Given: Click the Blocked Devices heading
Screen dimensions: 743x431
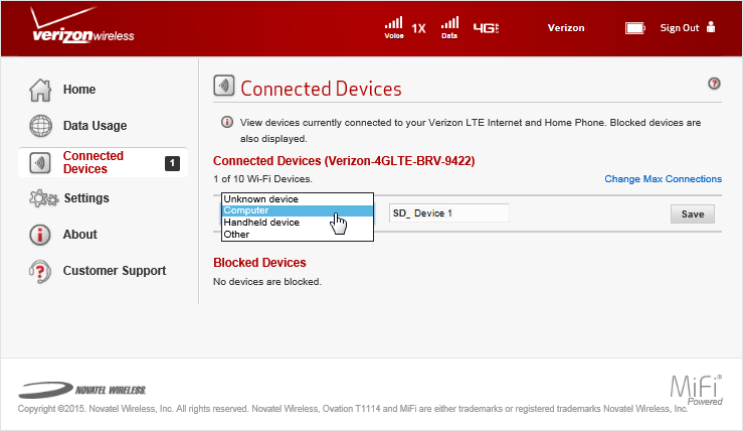Looking at the screenshot, I should point(260,262).
